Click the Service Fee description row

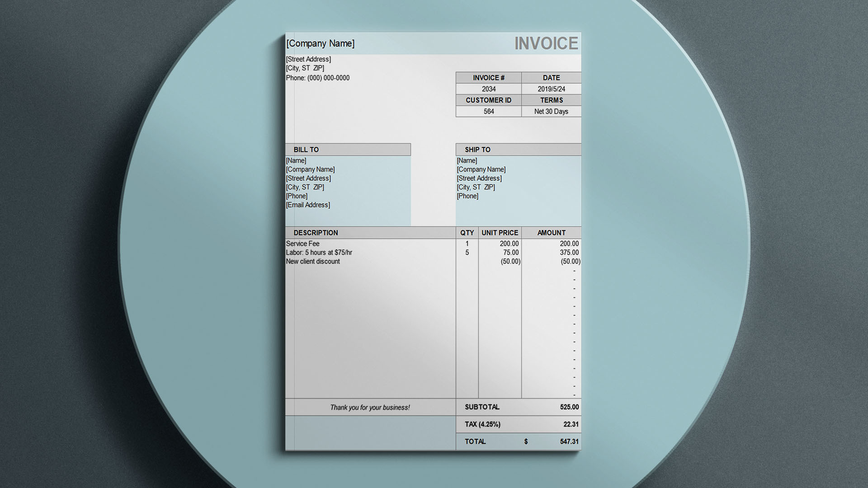click(x=302, y=244)
